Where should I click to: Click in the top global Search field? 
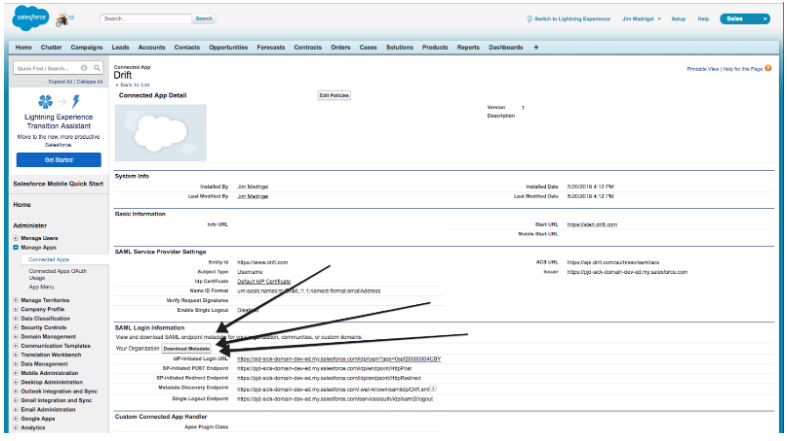(x=146, y=19)
